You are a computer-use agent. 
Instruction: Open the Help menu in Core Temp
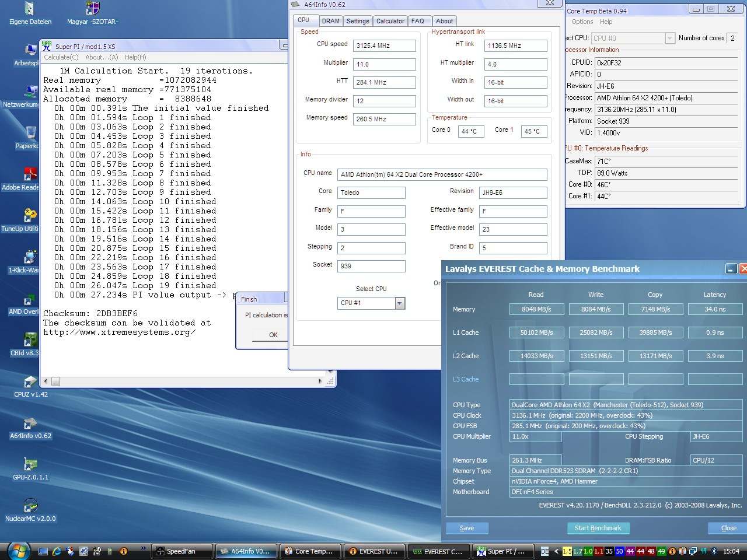pyautogui.click(x=606, y=22)
